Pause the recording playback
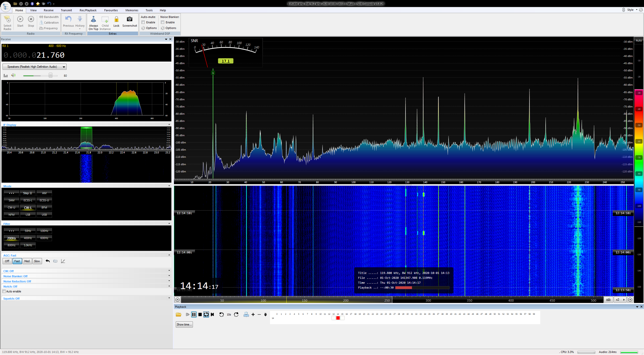Viewport: 644px width, 355px height. [x=194, y=314]
